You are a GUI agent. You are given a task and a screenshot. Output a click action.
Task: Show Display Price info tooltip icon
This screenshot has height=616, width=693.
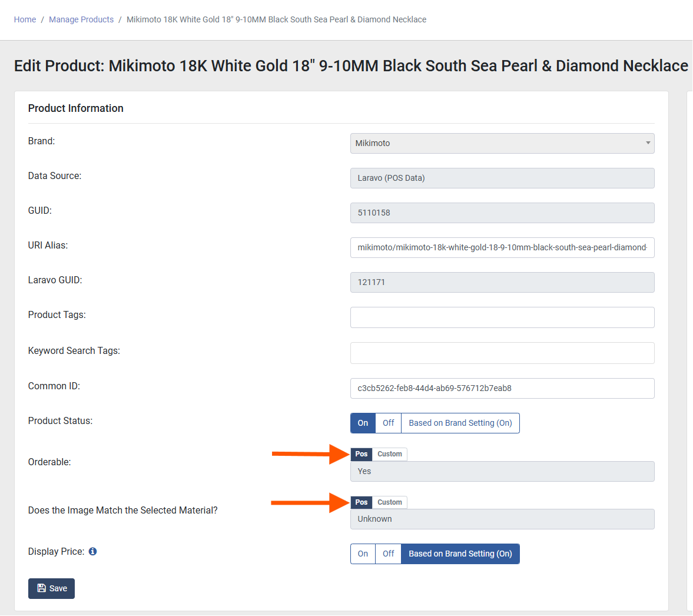click(x=93, y=551)
